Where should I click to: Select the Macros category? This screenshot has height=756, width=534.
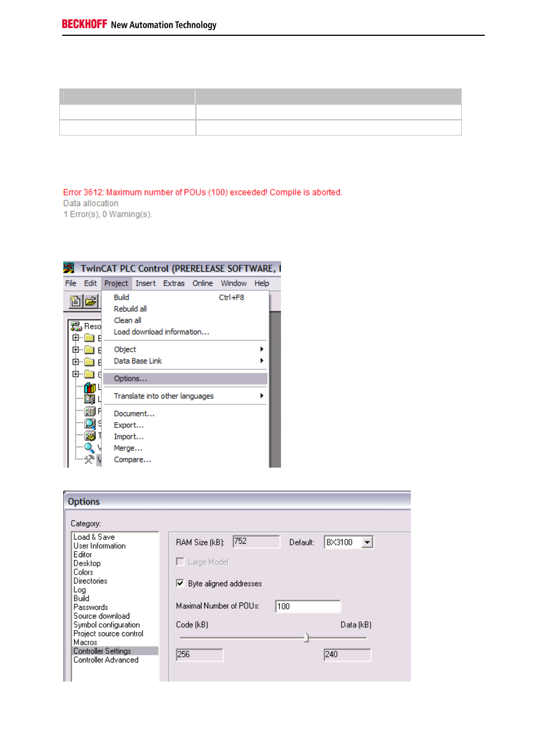[115, 642]
